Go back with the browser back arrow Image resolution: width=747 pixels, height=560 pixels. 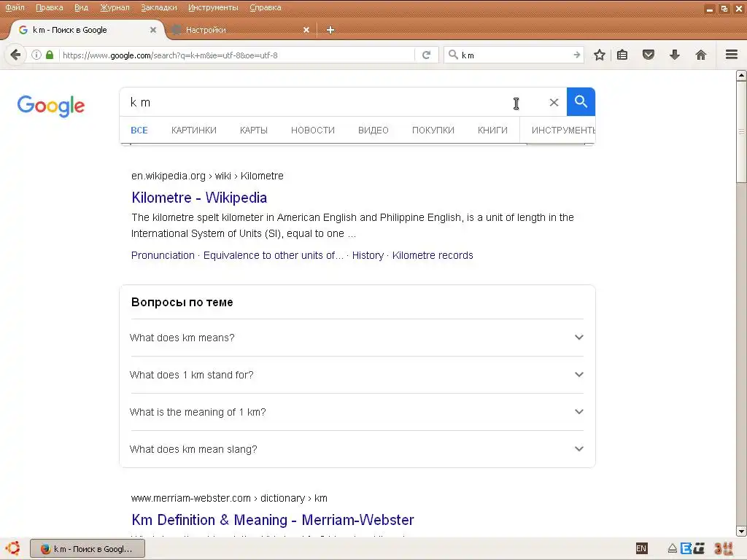(x=15, y=55)
